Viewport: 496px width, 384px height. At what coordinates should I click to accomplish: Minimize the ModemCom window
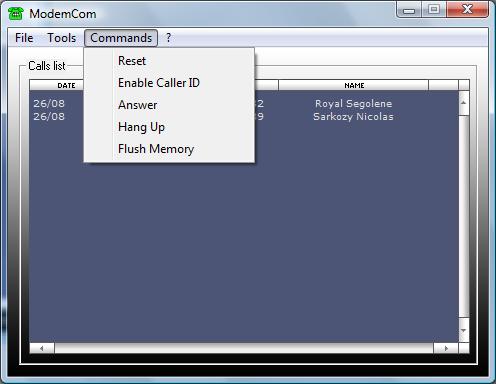tap(409, 10)
